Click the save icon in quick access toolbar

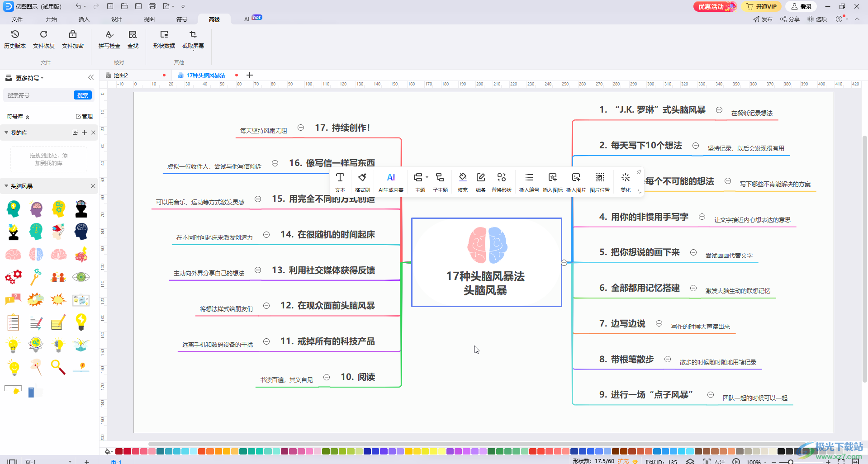138,6
